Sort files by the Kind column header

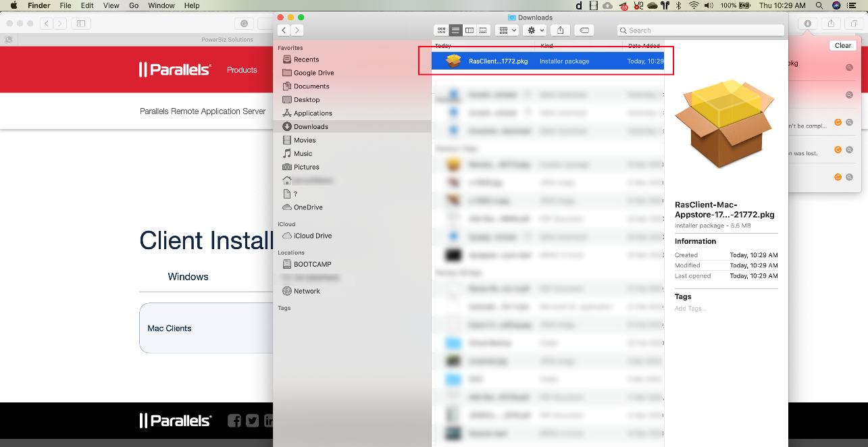click(x=547, y=46)
